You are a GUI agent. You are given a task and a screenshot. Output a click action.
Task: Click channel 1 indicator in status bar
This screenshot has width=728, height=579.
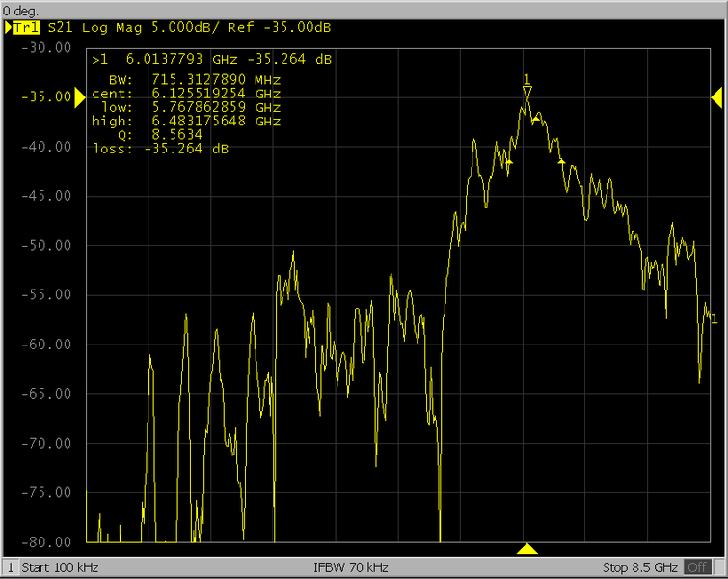click(x=11, y=566)
